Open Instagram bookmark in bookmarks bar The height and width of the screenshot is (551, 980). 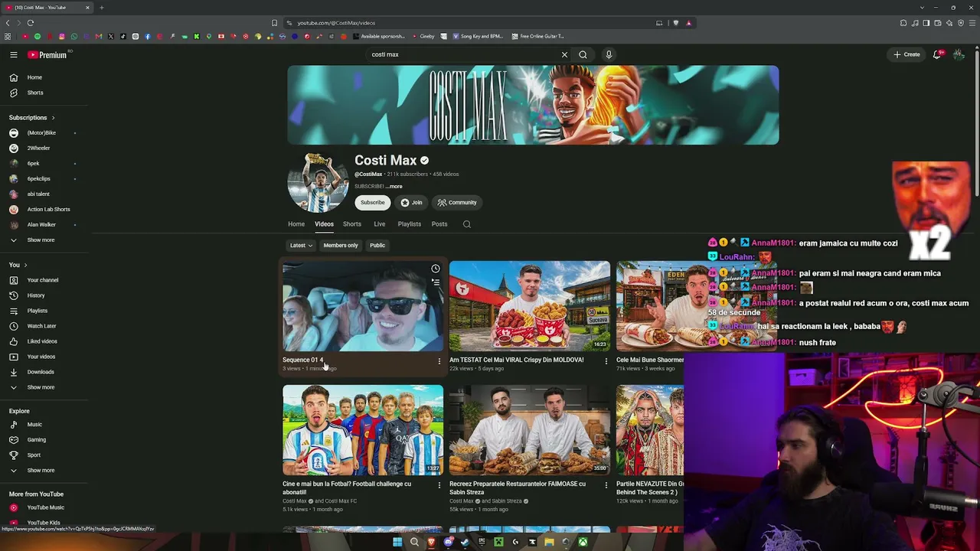62,37
